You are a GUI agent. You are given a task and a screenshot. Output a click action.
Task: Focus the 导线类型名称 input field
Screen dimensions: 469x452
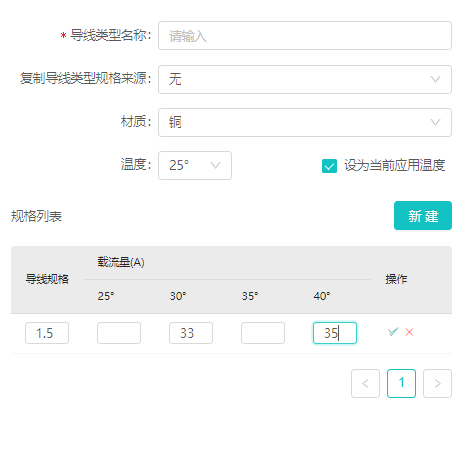tap(305, 36)
